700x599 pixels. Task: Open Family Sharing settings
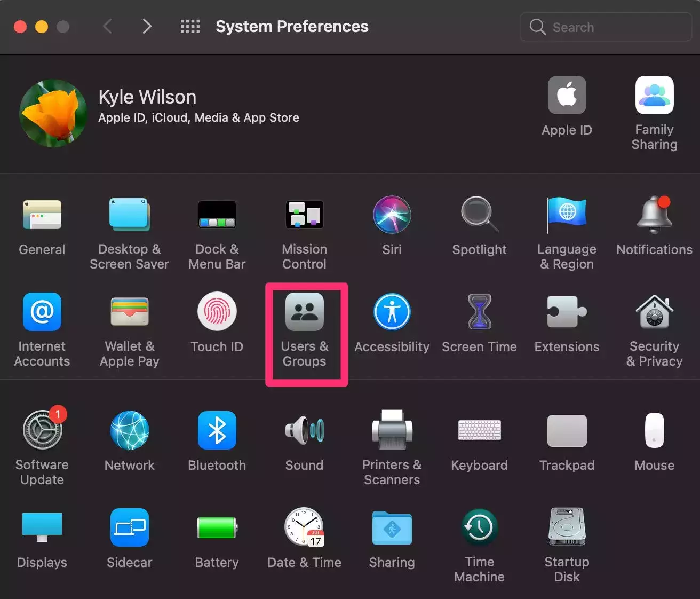(x=654, y=96)
